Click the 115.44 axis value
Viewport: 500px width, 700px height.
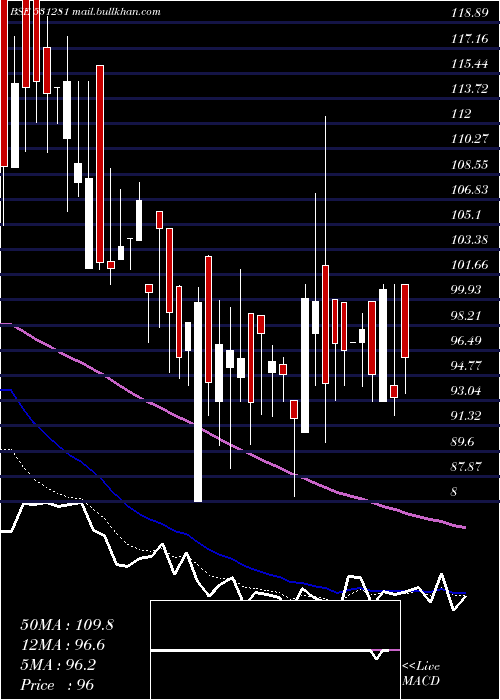[x=469, y=64]
